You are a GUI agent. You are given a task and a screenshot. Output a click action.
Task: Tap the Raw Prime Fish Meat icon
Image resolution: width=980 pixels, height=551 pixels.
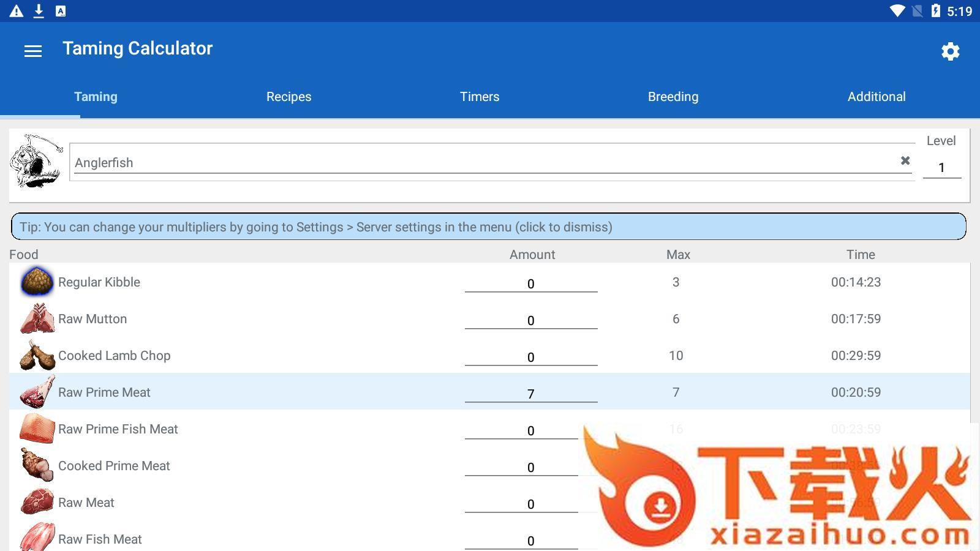pos(37,429)
